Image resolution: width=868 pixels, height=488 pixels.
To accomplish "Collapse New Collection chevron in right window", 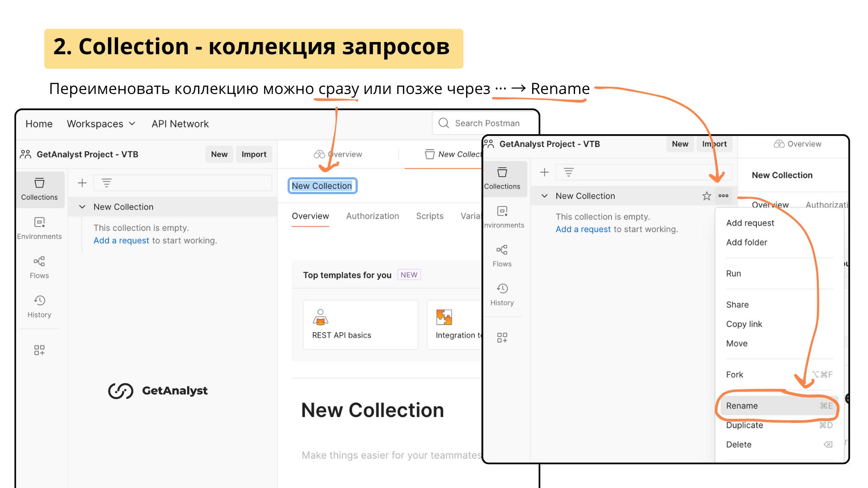I will (x=545, y=196).
